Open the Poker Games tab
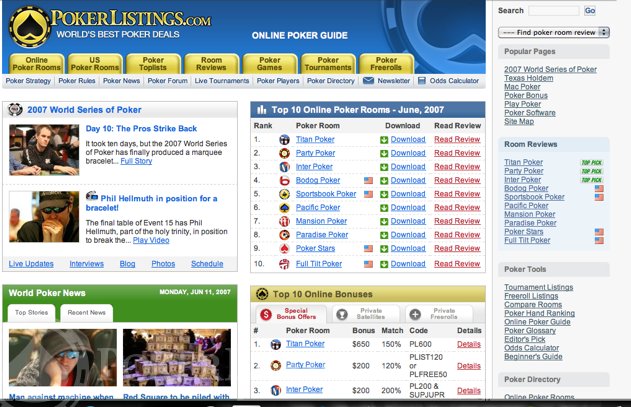The image size is (631, 407). [270, 64]
